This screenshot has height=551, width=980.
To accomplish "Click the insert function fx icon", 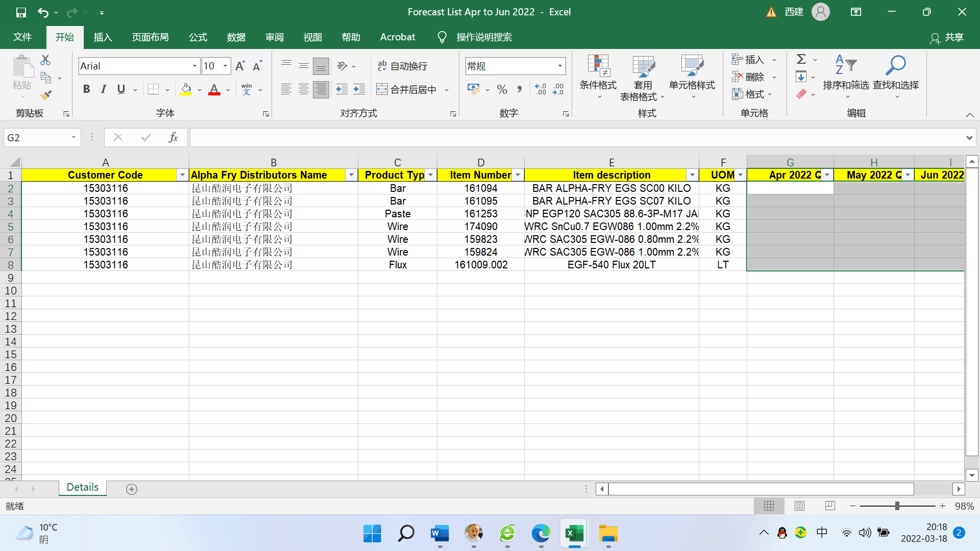I will pyautogui.click(x=173, y=137).
